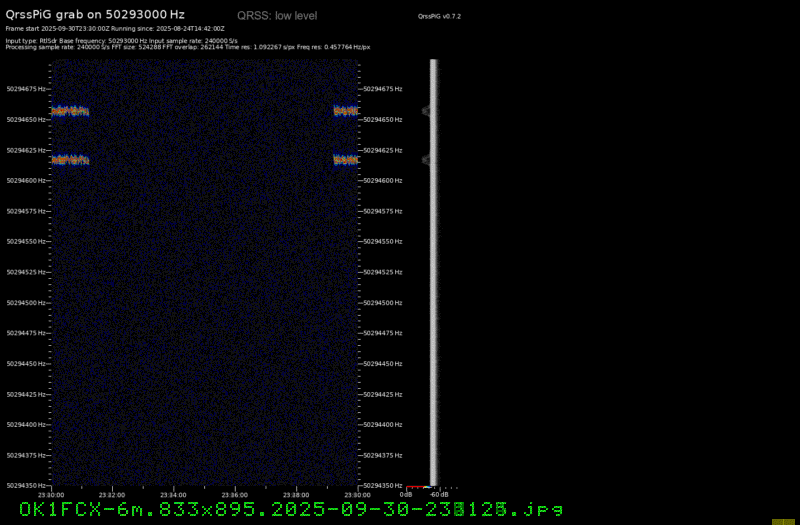Pick 50294600 Hz on the right frequency axis

pyautogui.click(x=383, y=181)
